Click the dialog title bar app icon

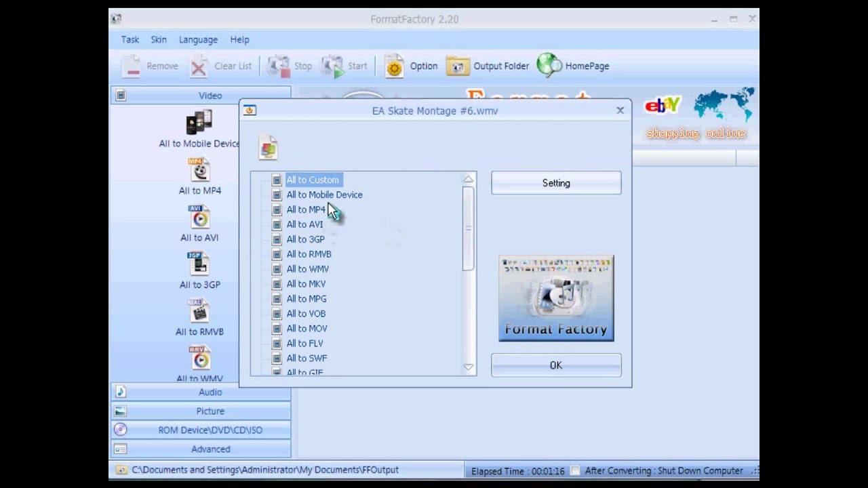point(250,110)
